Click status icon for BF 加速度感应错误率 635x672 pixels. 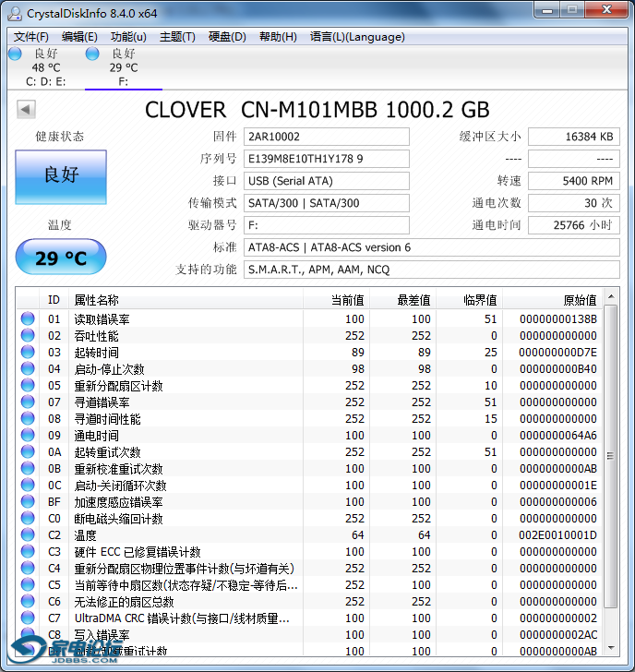coord(28,501)
